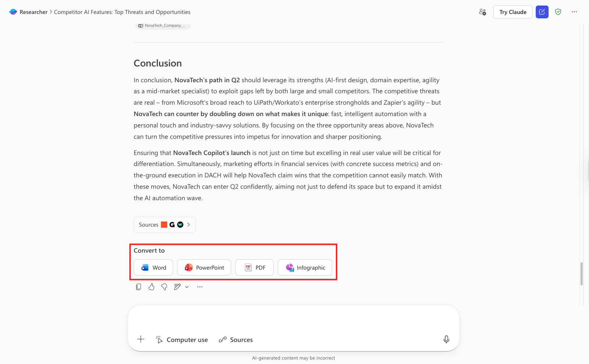Activate the microphone for voice input
This screenshot has width=589, height=364.
[446, 339]
